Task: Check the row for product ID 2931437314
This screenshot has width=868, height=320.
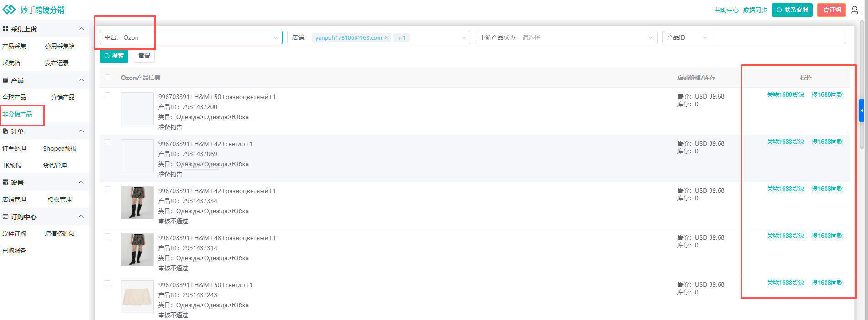Action: point(108,236)
